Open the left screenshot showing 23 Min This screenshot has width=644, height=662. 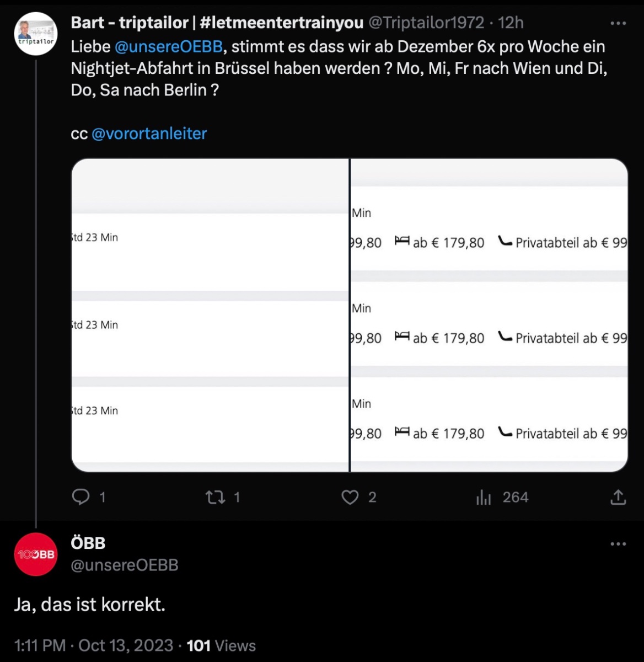coord(210,315)
